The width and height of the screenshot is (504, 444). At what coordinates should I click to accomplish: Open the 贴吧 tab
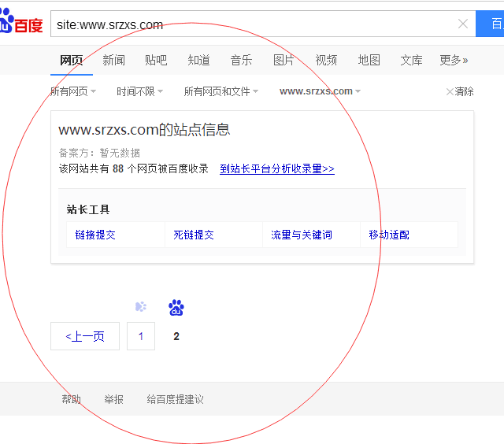point(156,60)
